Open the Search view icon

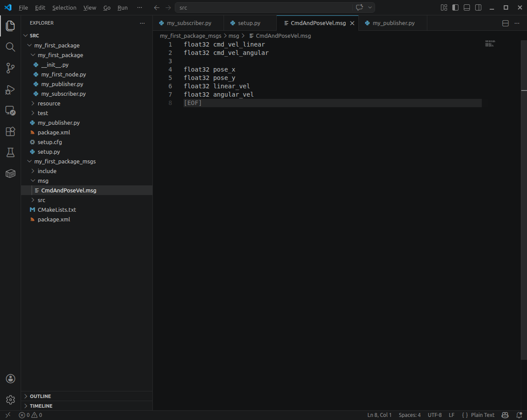point(10,47)
